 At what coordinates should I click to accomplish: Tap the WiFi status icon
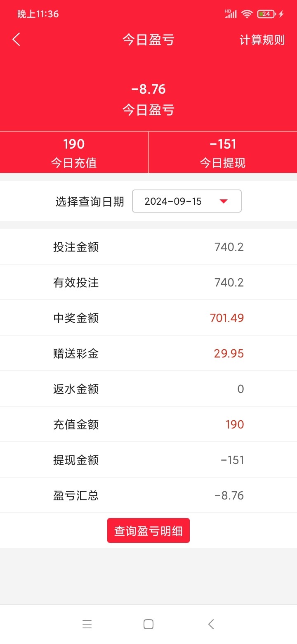[247, 14]
